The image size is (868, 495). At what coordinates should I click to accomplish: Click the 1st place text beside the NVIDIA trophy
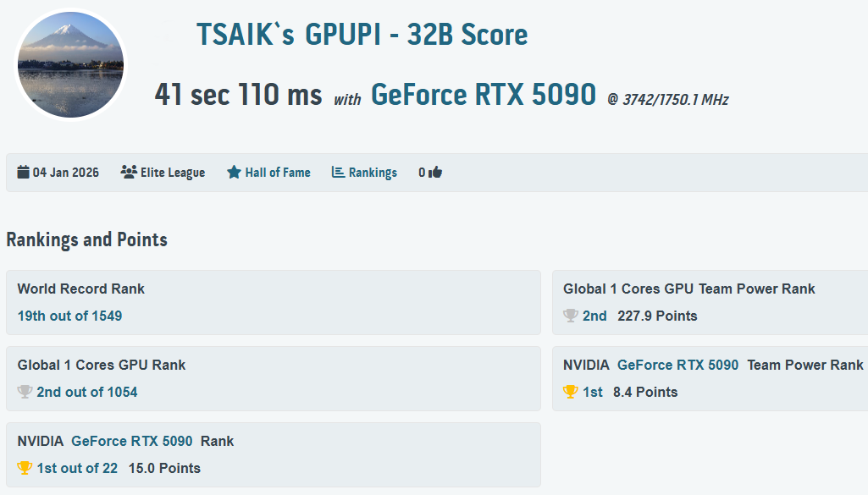tap(595, 392)
